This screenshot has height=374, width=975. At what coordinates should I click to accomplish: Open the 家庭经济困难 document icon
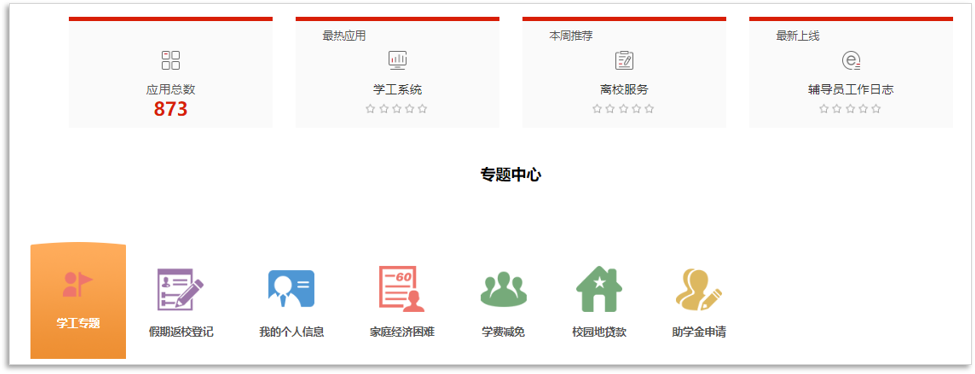click(x=402, y=289)
